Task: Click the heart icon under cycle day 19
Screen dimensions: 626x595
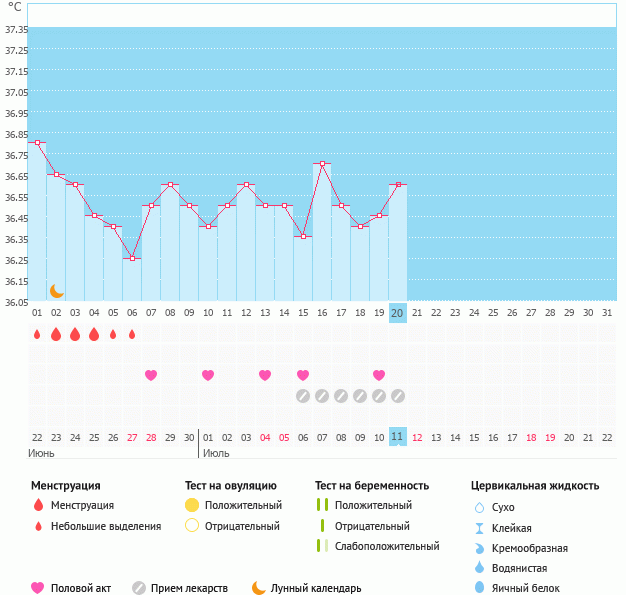Action: pos(379,375)
